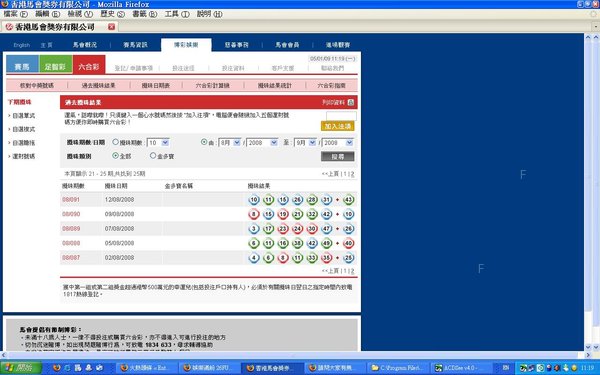Select the red 六合彩 tab
600x375 pixels.
click(89, 64)
